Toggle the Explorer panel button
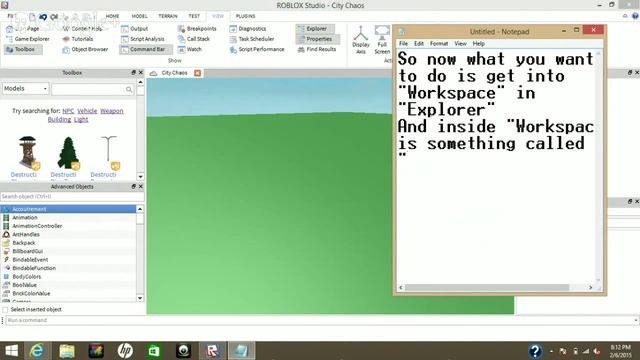 point(315,29)
